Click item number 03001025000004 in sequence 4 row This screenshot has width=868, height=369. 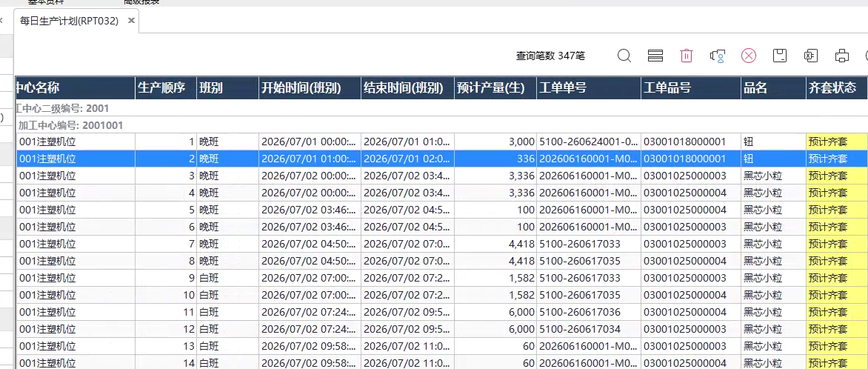tap(691, 193)
